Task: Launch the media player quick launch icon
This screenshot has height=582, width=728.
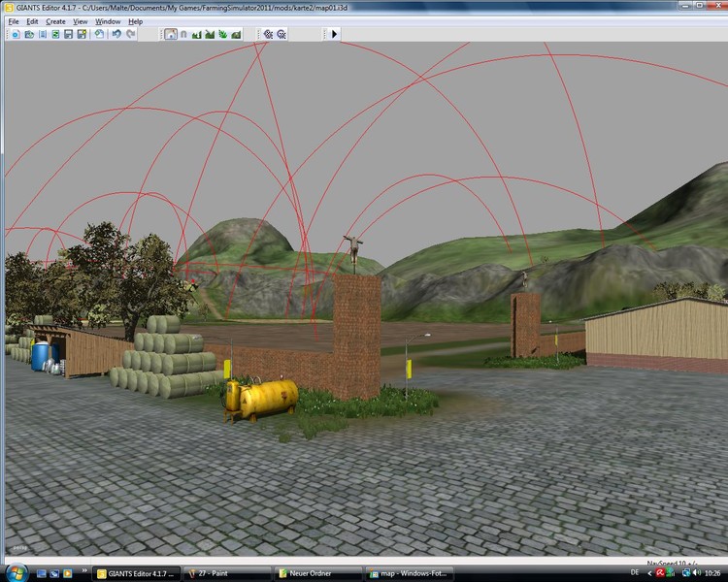Action: (67, 573)
